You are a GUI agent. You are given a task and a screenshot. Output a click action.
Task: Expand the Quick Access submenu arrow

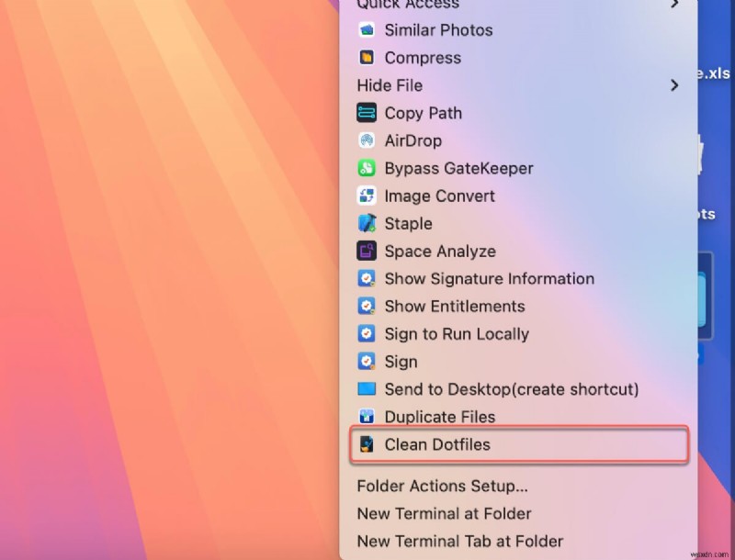(674, 4)
